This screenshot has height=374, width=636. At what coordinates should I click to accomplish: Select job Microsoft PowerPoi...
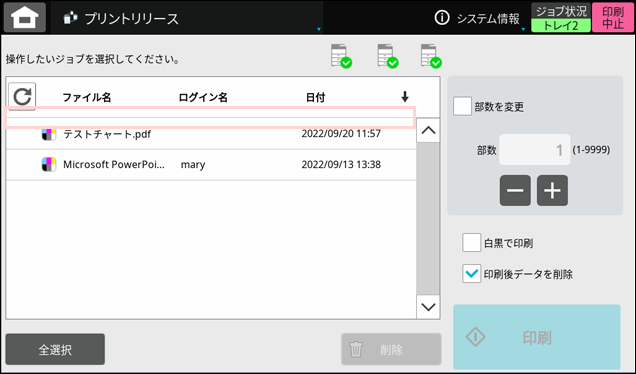(211, 164)
